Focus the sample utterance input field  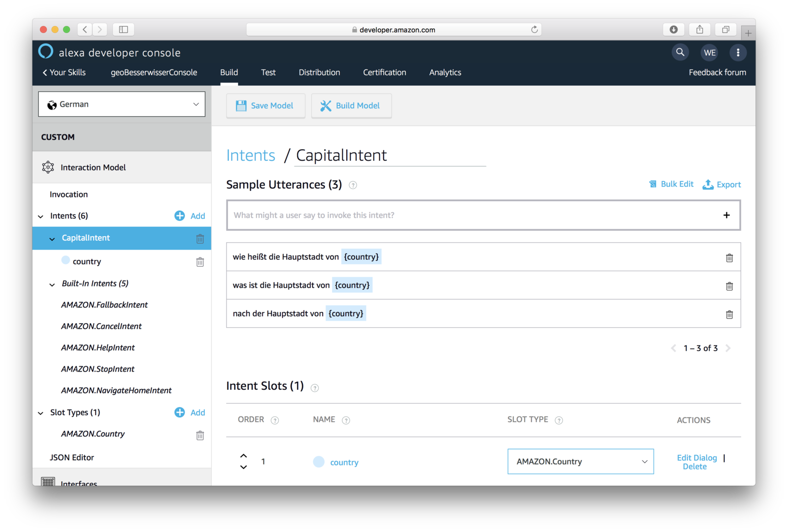(x=484, y=215)
